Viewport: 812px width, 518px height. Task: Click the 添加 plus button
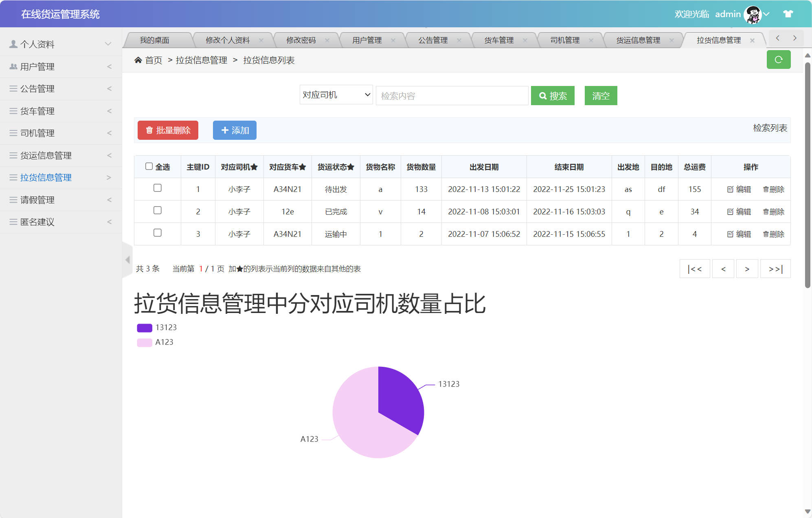tap(235, 130)
